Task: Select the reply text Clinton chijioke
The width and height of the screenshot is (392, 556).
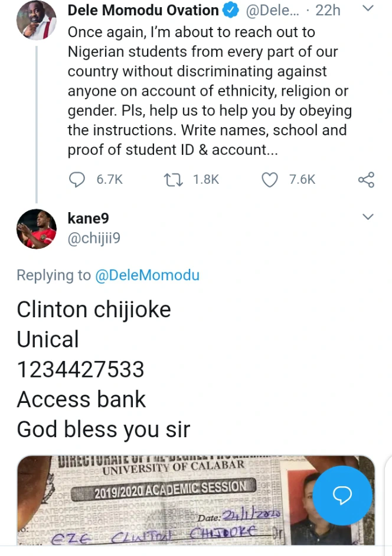Action: click(x=94, y=310)
